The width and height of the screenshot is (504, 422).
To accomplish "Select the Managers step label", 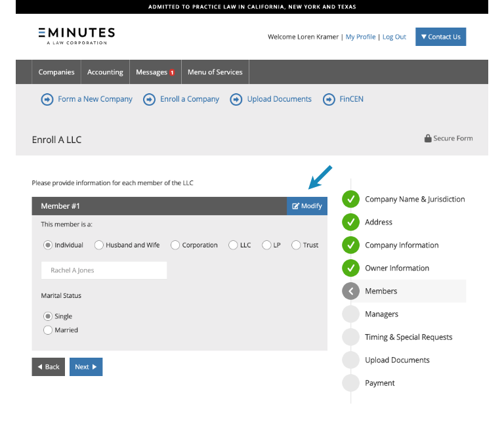I will click(x=381, y=314).
